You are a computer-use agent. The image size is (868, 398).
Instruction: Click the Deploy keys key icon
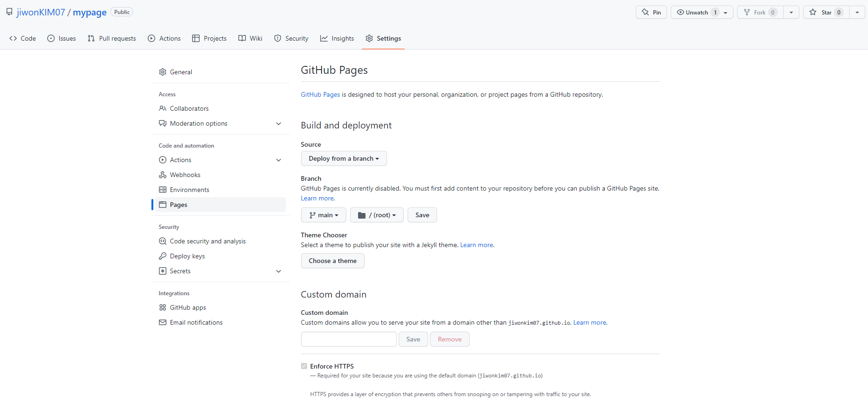click(x=163, y=256)
